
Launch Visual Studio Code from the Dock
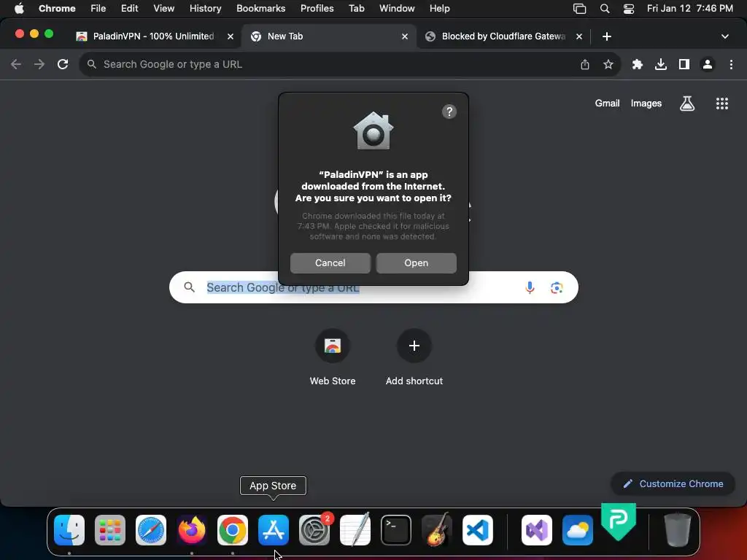point(477,530)
